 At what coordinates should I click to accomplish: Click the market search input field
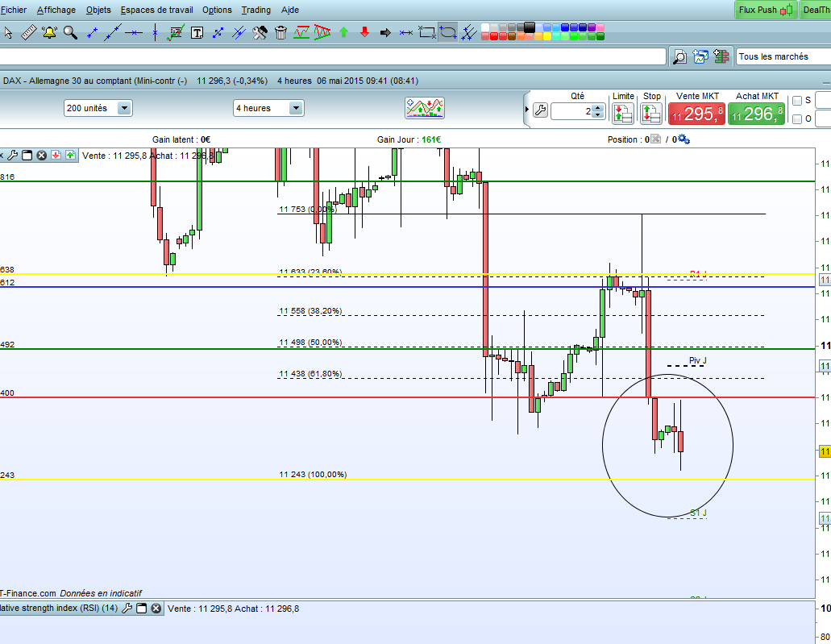coord(333,56)
